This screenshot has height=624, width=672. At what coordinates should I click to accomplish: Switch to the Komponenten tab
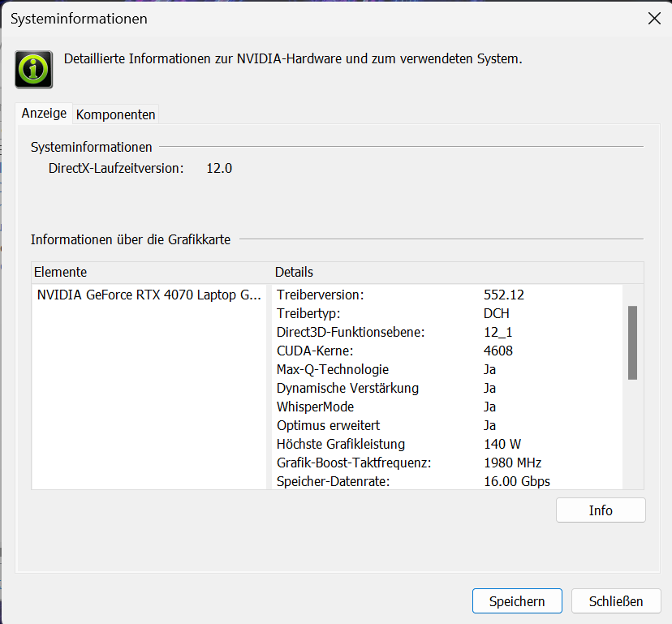click(115, 114)
